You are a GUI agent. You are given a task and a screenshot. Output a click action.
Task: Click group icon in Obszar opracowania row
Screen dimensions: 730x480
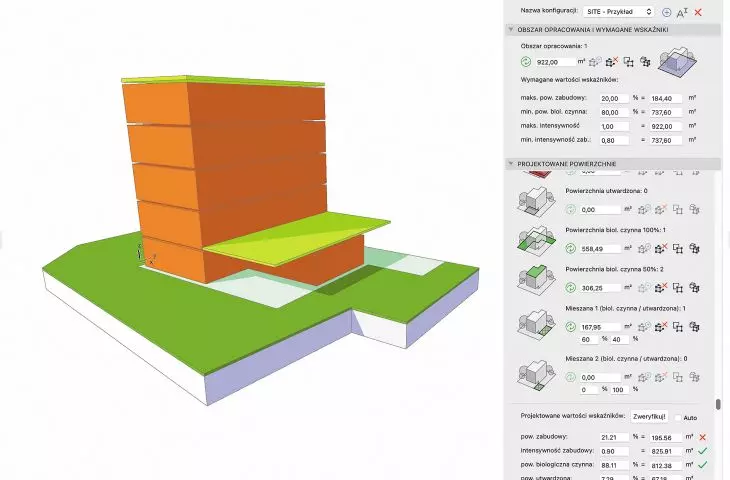pyautogui.click(x=645, y=61)
